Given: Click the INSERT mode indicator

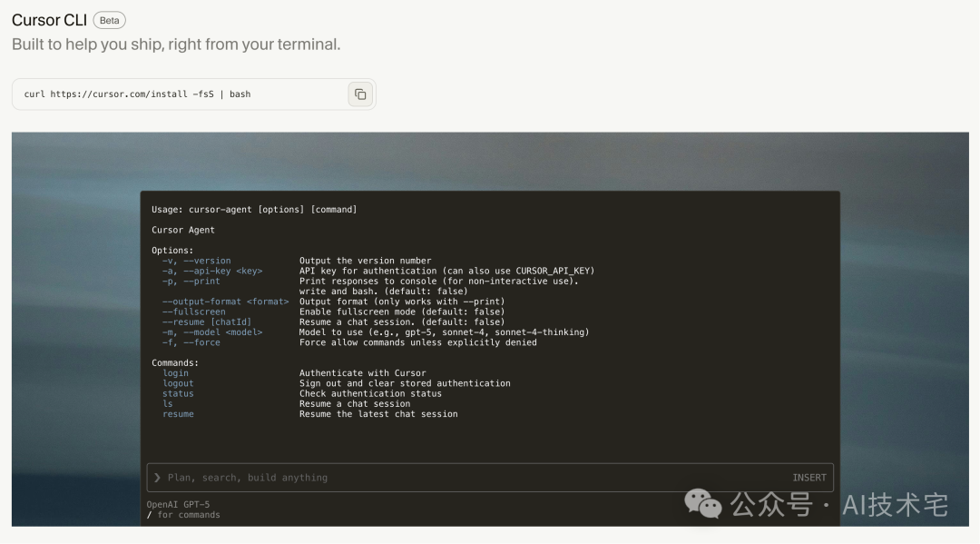Looking at the screenshot, I should click(808, 477).
